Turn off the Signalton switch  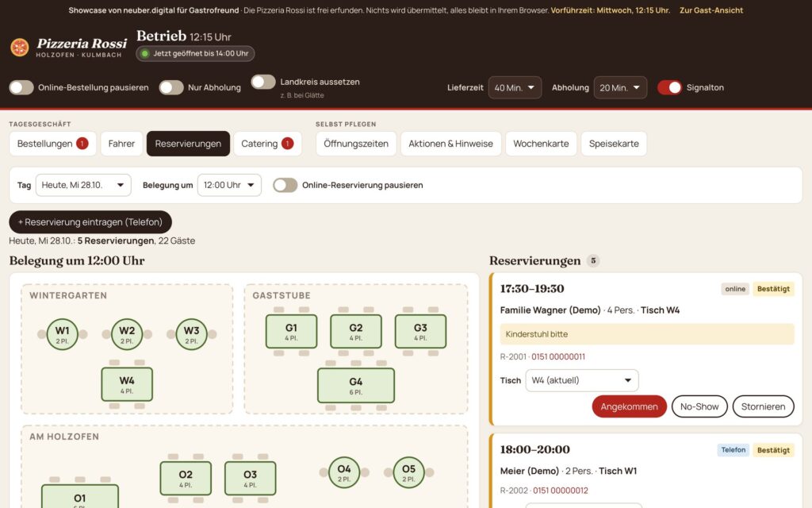click(669, 87)
